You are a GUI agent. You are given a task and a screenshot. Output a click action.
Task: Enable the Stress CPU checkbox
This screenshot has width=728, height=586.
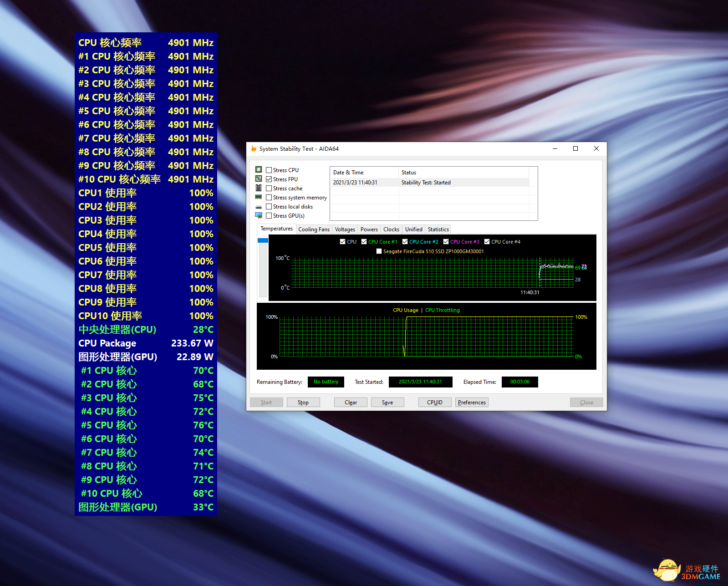click(269, 170)
